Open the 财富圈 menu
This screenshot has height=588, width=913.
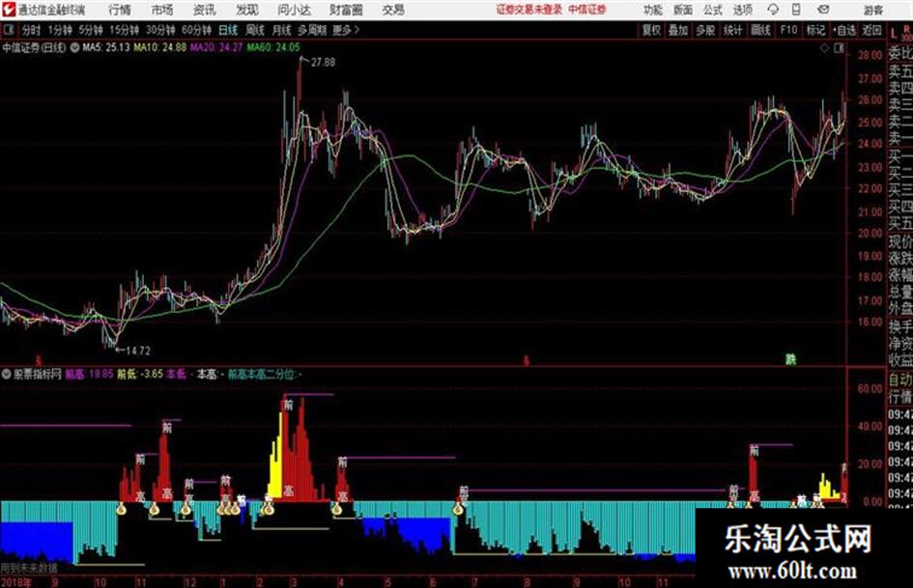coord(346,10)
